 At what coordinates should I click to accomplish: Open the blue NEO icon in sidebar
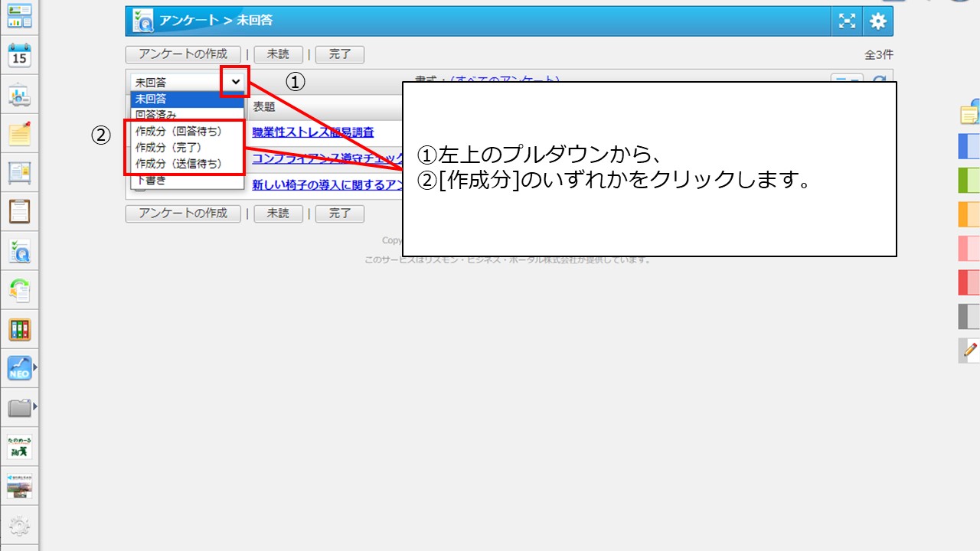click(19, 369)
